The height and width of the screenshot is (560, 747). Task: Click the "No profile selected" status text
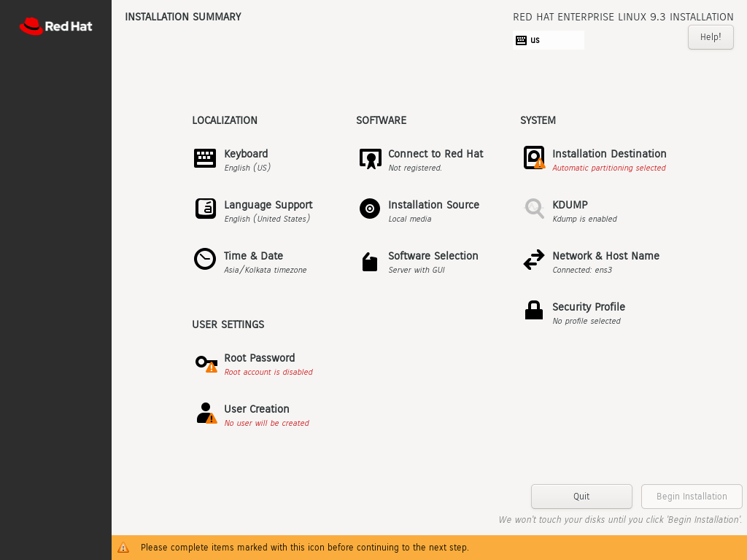pos(587,321)
